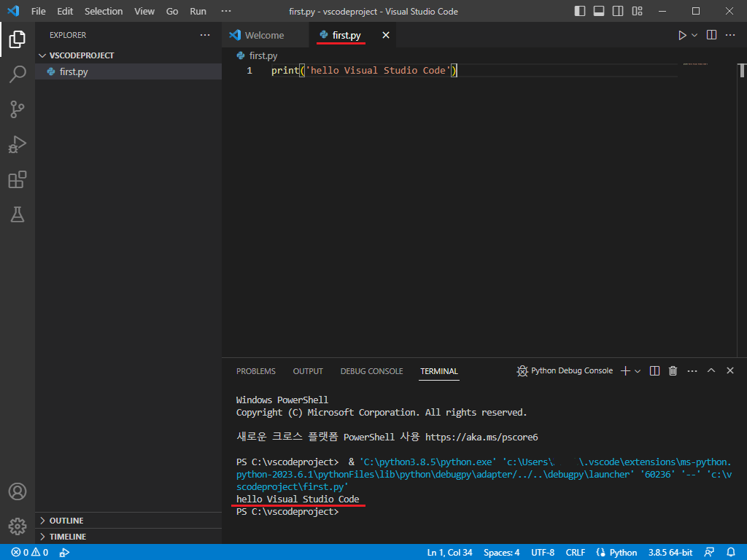Click Ln 1, Col 34 go to line
Viewport: 747px width, 560px height.
coord(449,553)
